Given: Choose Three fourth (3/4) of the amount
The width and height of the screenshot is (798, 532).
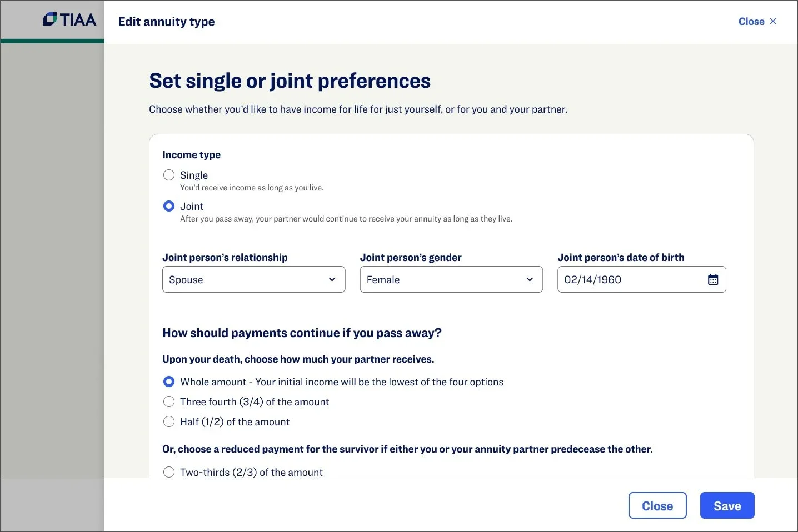Looking at the screenshot, I should [x=169, y=402].
